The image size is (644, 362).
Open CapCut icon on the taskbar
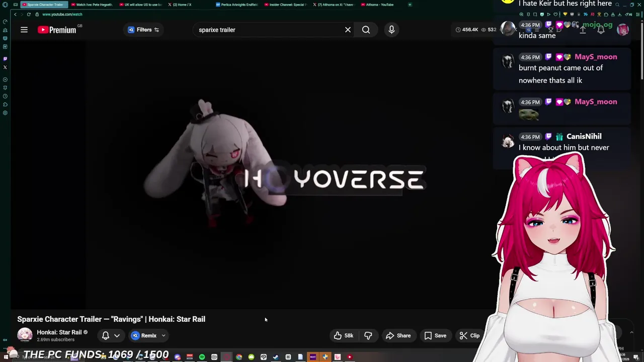click(x=288, y=357)
